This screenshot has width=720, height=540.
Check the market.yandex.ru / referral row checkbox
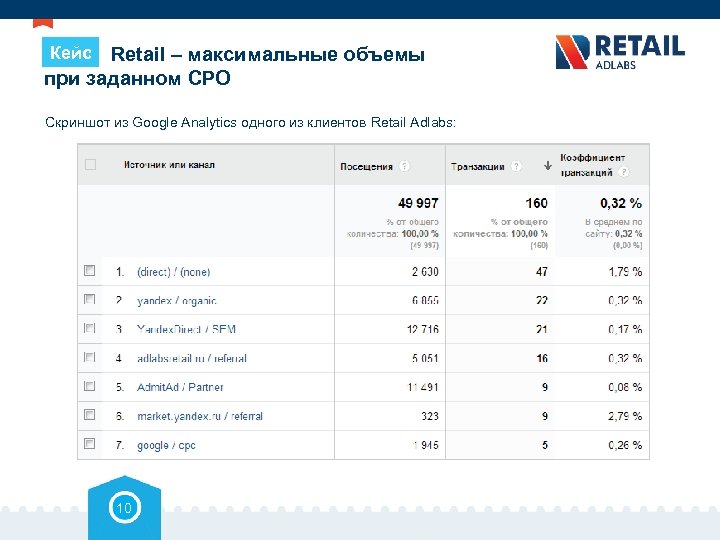point(90,415)
